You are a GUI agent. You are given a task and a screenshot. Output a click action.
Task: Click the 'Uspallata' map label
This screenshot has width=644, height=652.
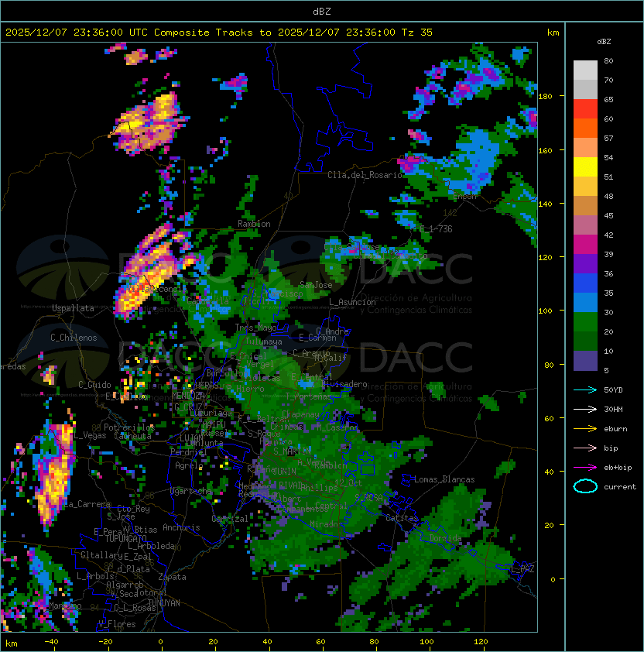(74, 308)
